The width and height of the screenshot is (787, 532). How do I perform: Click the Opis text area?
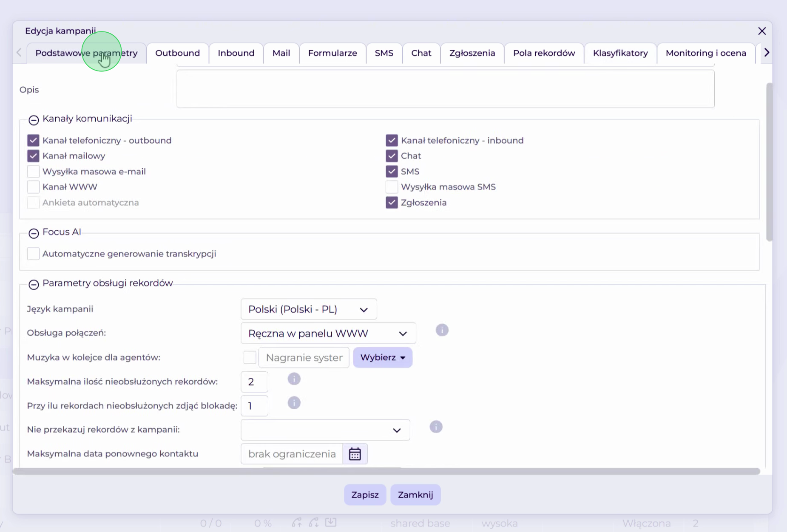(446, 89)
